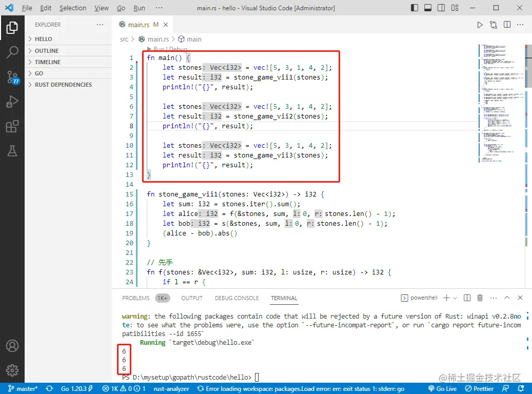Close the main.rs editor tab
This screenshot has height=394, width=532.
coord(166,25)
